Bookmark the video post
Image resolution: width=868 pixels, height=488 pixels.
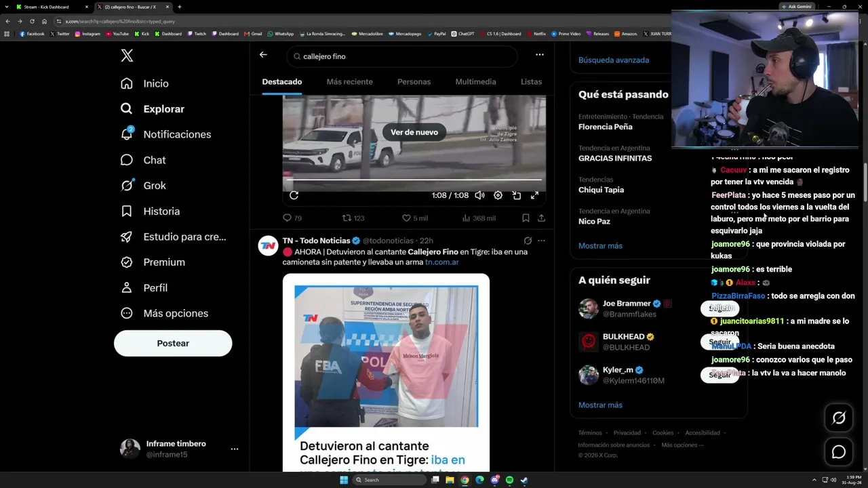coord(526,218)
